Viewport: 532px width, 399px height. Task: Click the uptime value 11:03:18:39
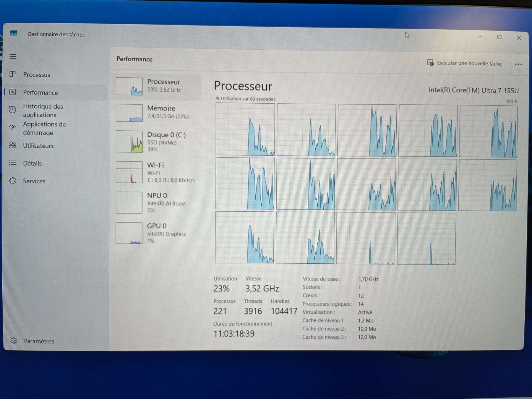(x=234, y=334)
